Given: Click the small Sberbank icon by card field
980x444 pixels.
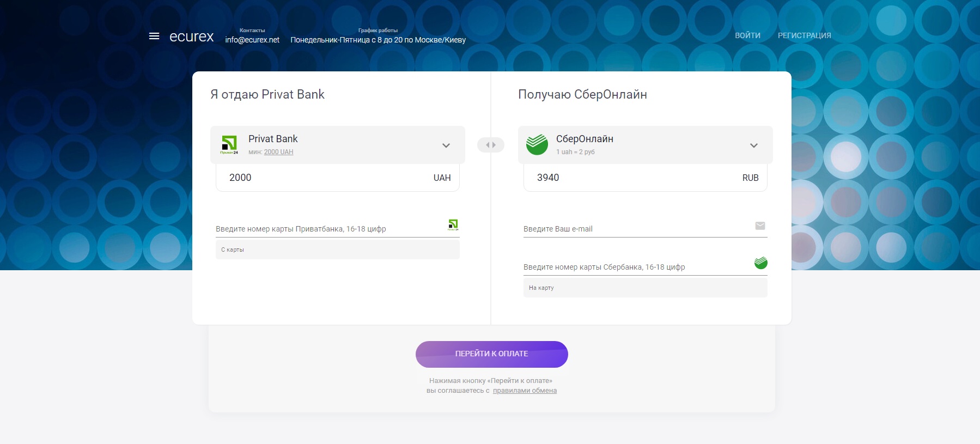Looking at the screenshot, I should 760,263.
